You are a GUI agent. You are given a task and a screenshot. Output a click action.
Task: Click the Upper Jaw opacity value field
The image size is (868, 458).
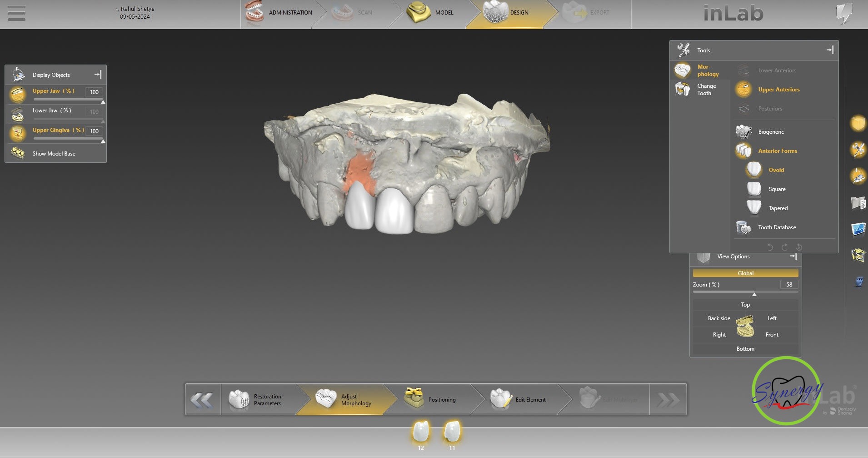(94, 92)
